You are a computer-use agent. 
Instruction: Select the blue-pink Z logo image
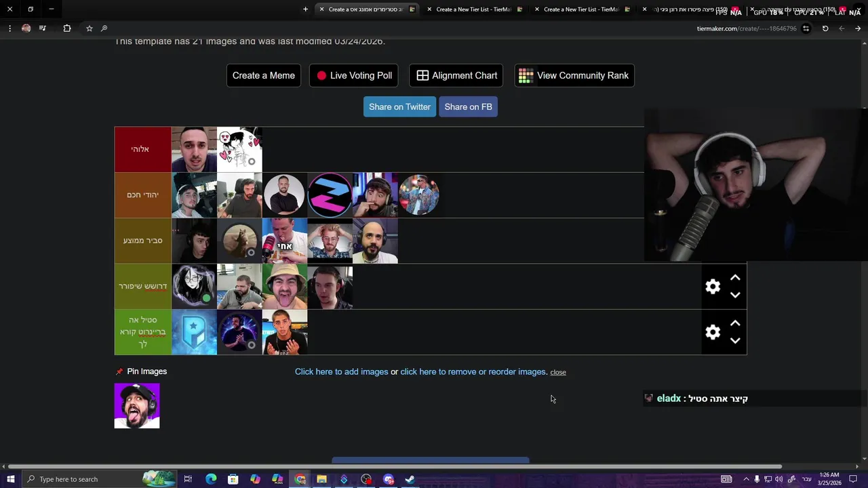point(330,195)
